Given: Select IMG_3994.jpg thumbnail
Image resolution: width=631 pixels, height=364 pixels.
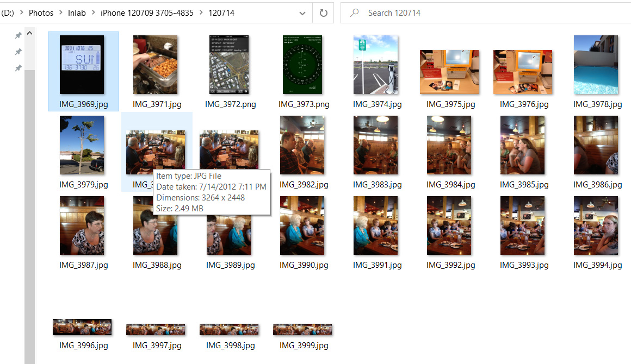Looking at the screenshot, I should (x=596, y=225).
